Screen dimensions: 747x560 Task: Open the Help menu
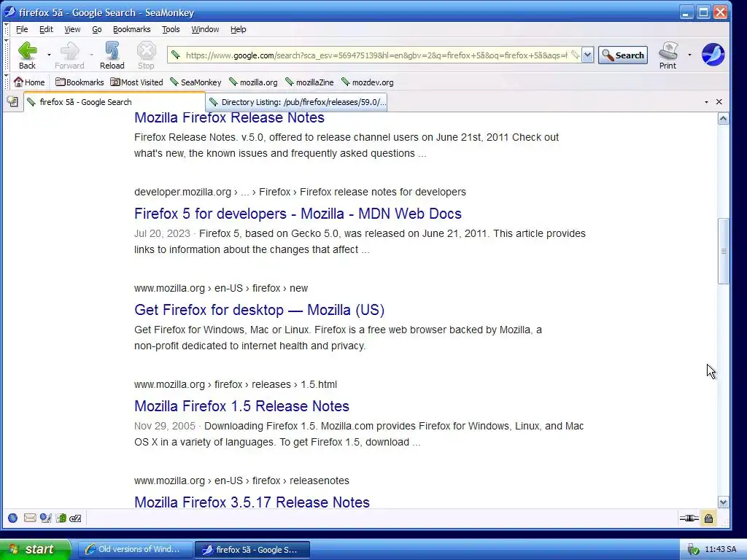tap(239, 29)
